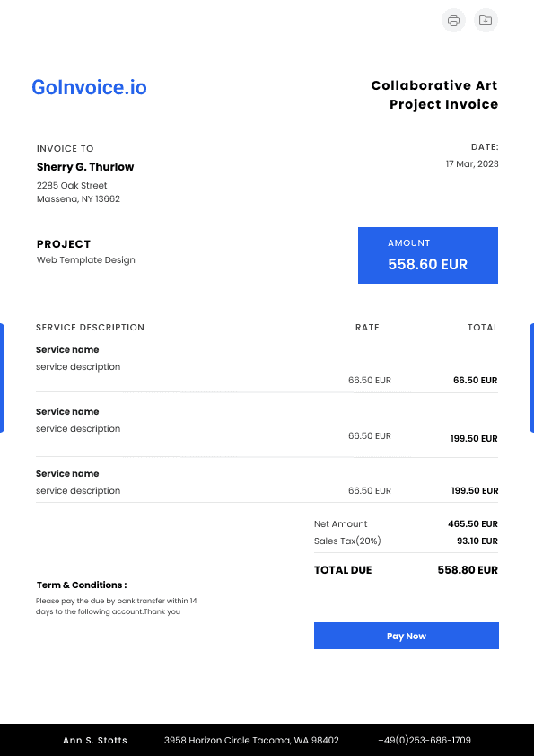Click the Sales Tax(20%) line
Image resolution: width=534 pixels, height=756 pixels.
click(406, 541)
